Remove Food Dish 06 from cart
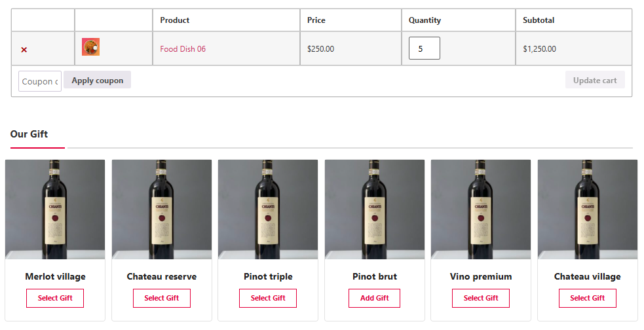The height and width of the screenshot is (330, 644). 24,50
